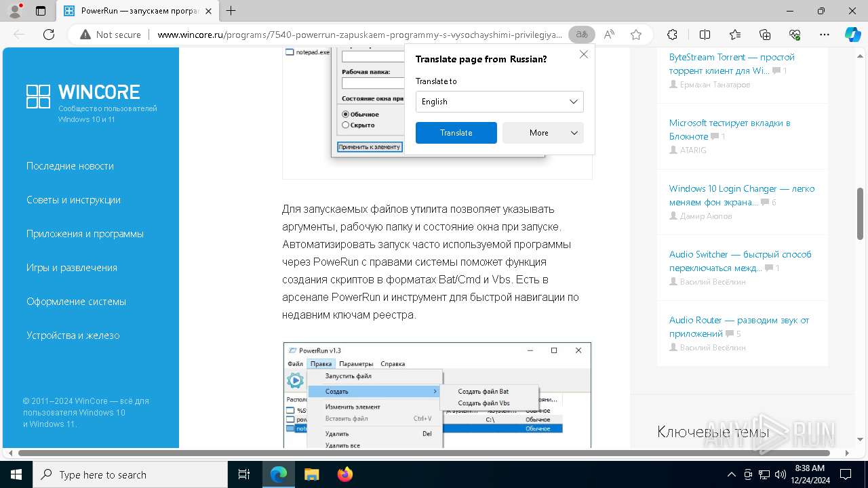Open the Extensions puzzle icon
The image size is (868, 488).
coord(672,35)
